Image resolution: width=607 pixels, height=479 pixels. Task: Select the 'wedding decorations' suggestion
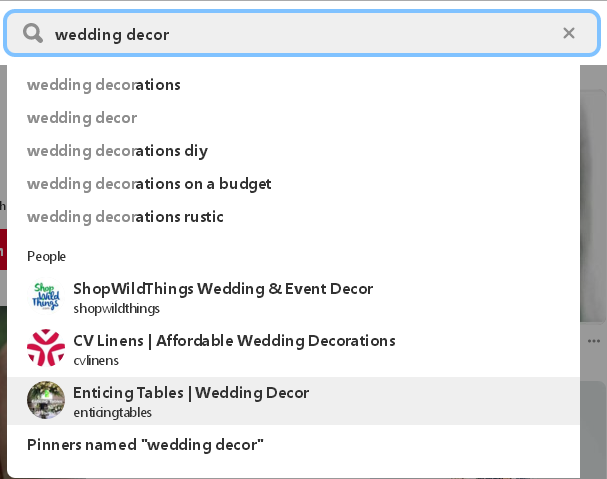104,85
